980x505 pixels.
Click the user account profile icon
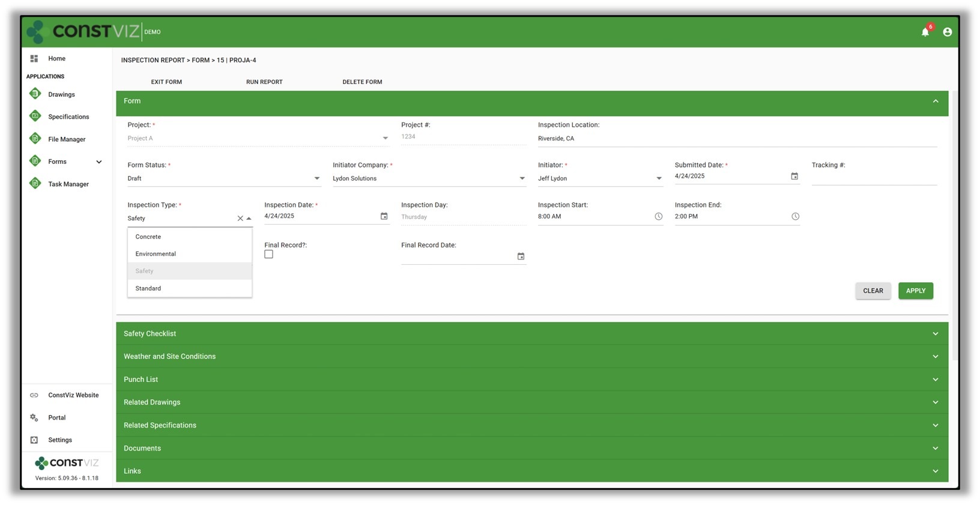point(947,32)
